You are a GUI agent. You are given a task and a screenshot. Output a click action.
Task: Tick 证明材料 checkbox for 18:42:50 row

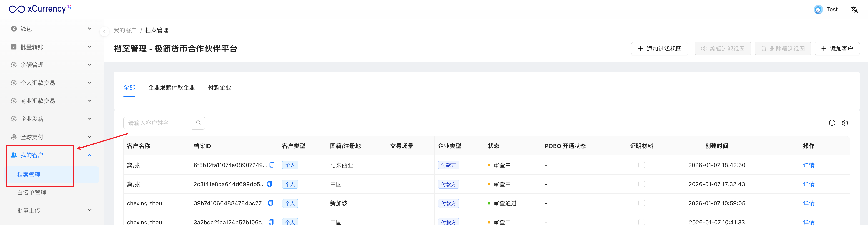[x=641, y=165]
